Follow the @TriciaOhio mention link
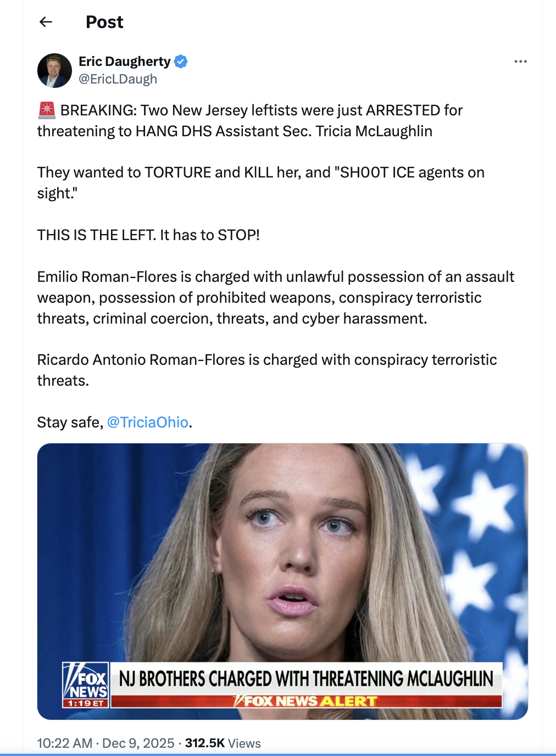The image size is (556, 756). [148, 422]
